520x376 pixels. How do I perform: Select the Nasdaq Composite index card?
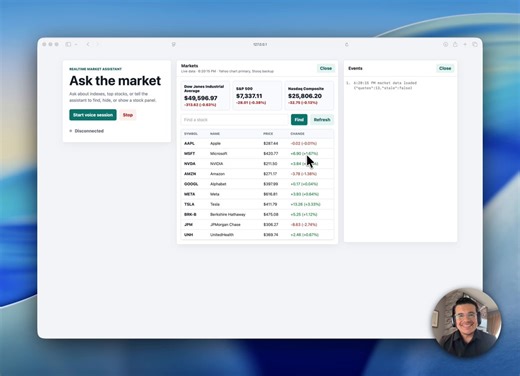[x=309, y=95]
